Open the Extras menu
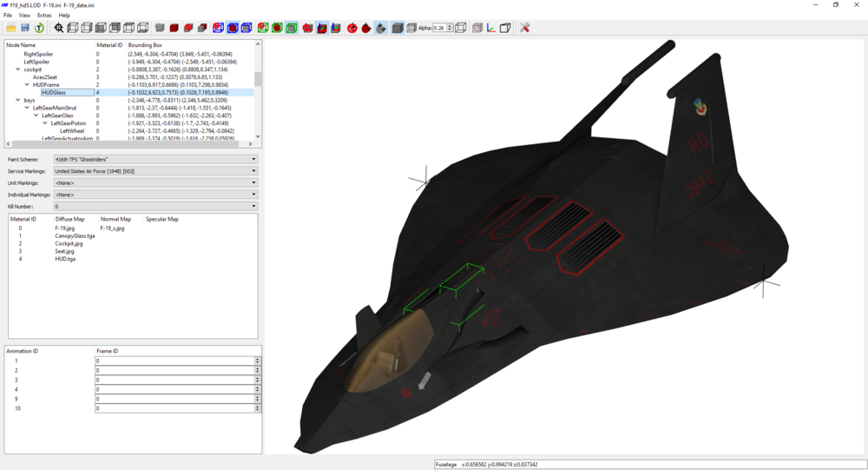The height and width of the screenshot is (470, 868). point(44,16)
